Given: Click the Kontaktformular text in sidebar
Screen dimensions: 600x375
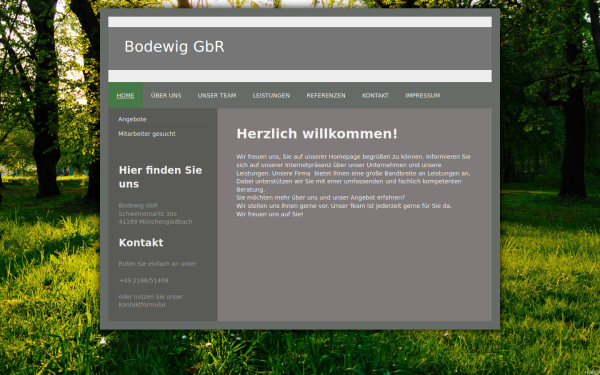Looking at the screenshot, I should click(x=143, y=305).
